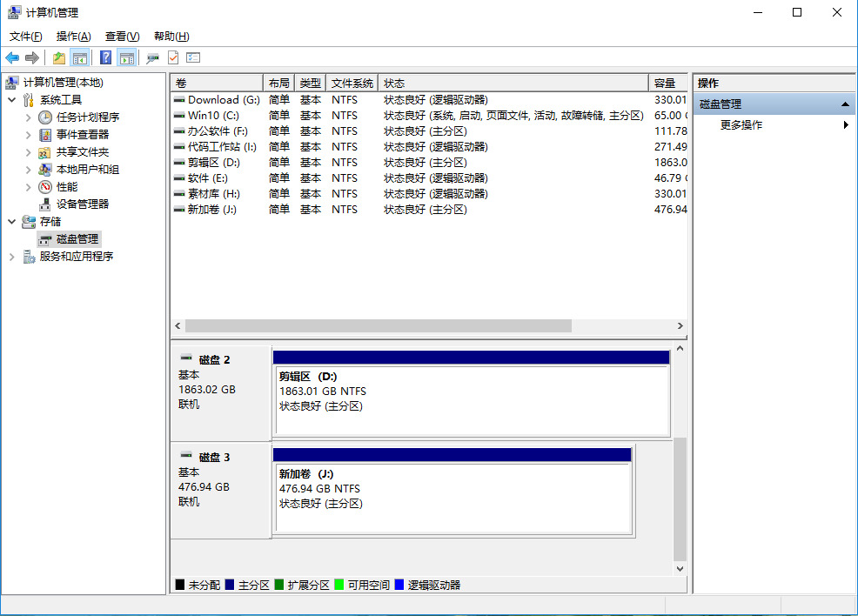This screenshot has height=616, width=858.
Task: Click the Up One Level folder icon
Action: click(x=58, y=58)
